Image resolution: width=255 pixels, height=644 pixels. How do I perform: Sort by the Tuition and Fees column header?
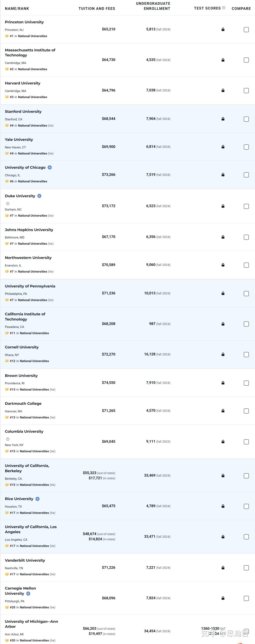click(97, 8)
